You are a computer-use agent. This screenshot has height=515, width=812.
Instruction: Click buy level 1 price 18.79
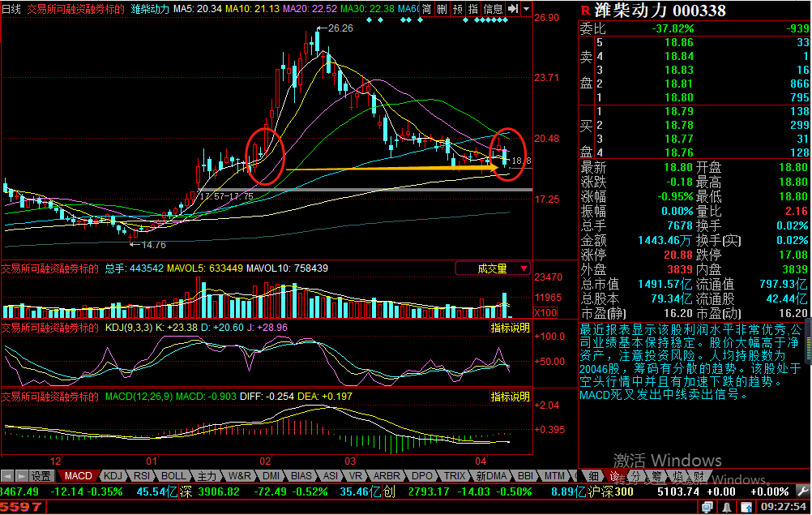coord(679,111)
